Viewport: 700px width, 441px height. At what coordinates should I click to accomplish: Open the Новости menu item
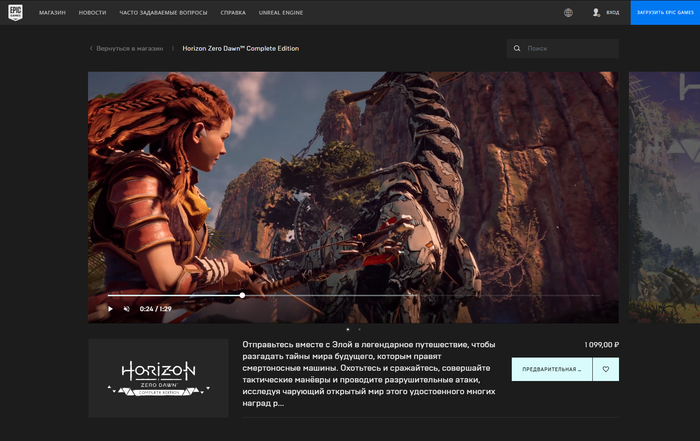(92, 13)
